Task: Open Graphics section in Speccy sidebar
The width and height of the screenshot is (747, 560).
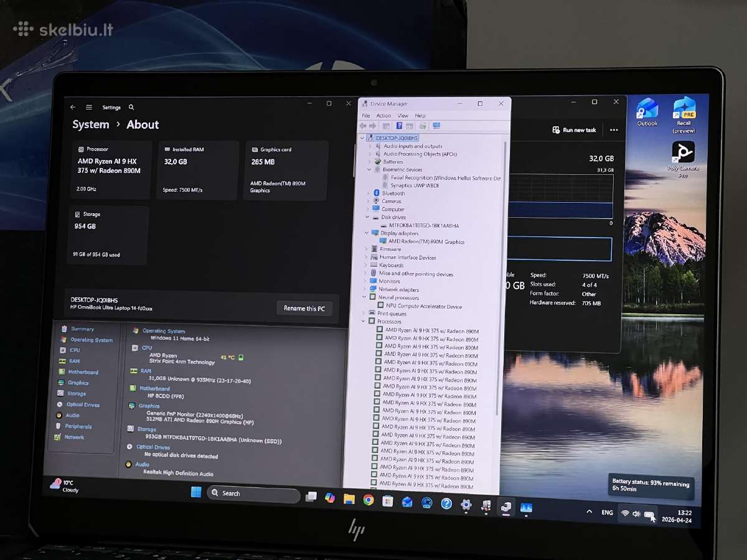Action: [x=73, y=383]
